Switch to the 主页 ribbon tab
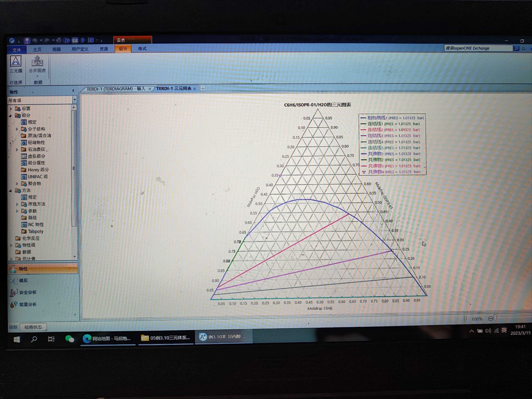The width and height of the screenshot is (532, 399). pyautogui.click(x=37, y=49)
